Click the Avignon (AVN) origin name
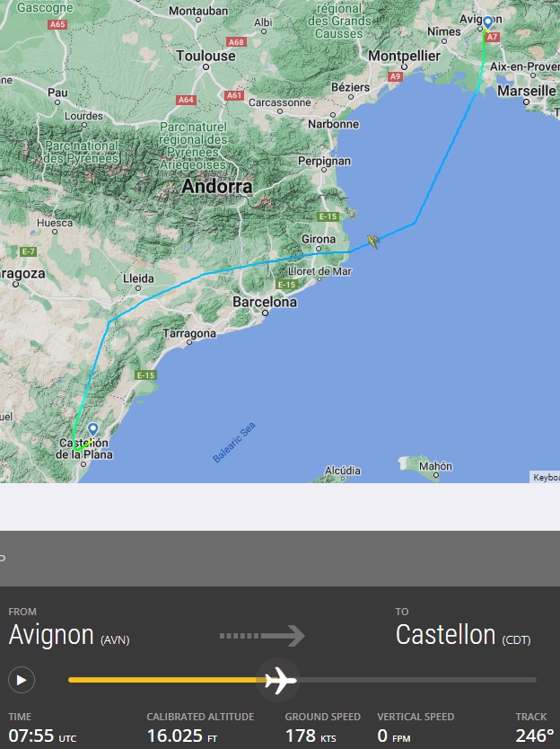Viewport: 560px width, 749px height. click(69, 635)
